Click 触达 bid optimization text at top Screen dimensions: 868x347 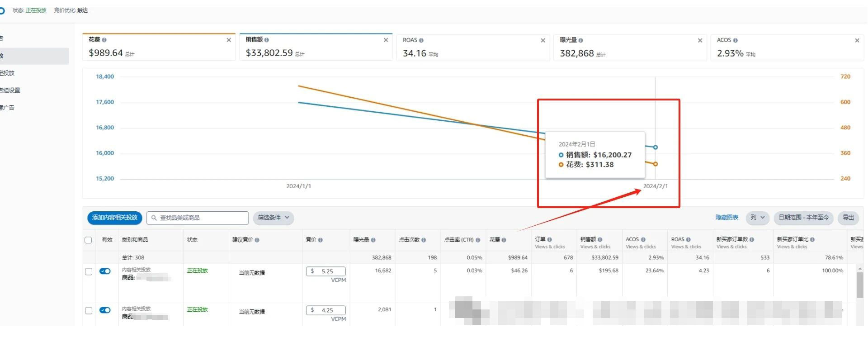click(x=83, y=10)
